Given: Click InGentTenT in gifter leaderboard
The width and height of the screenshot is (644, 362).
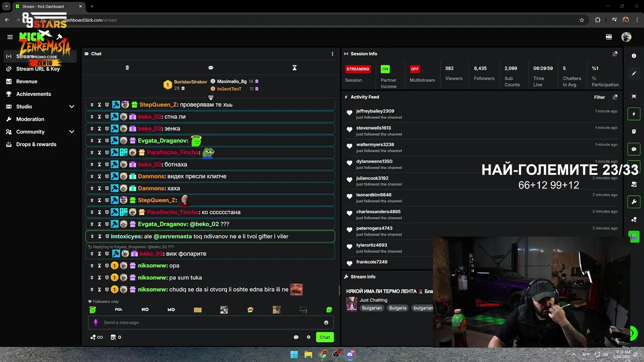Looking at the screenshot, I should (x=229, y=89).
